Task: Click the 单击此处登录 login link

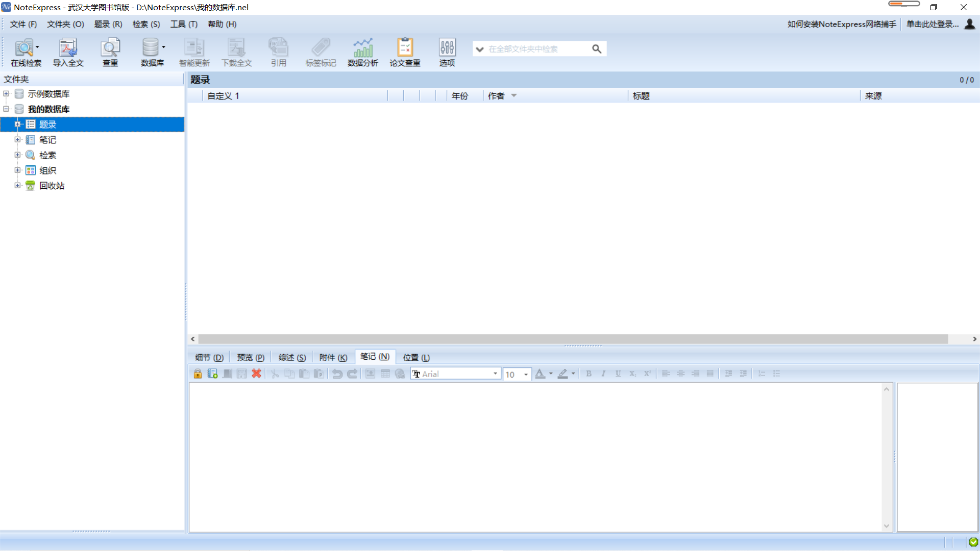Action: tap(932, 24)
